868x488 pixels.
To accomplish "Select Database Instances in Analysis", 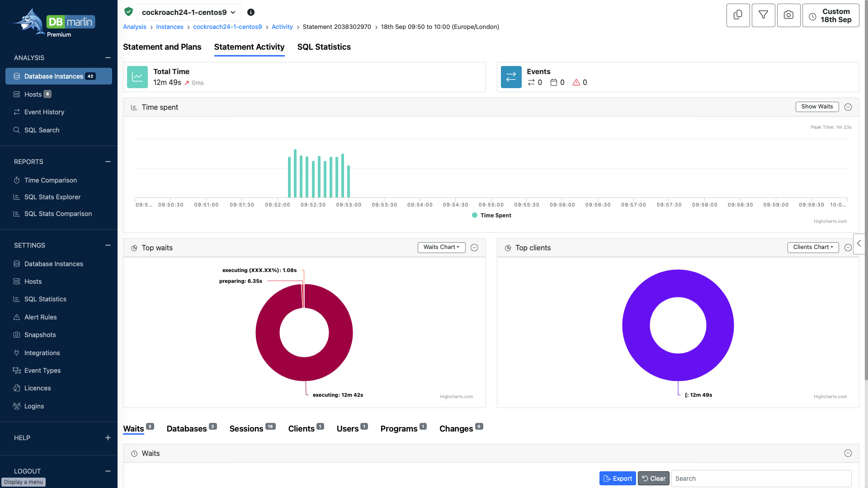I will (59, 76).
